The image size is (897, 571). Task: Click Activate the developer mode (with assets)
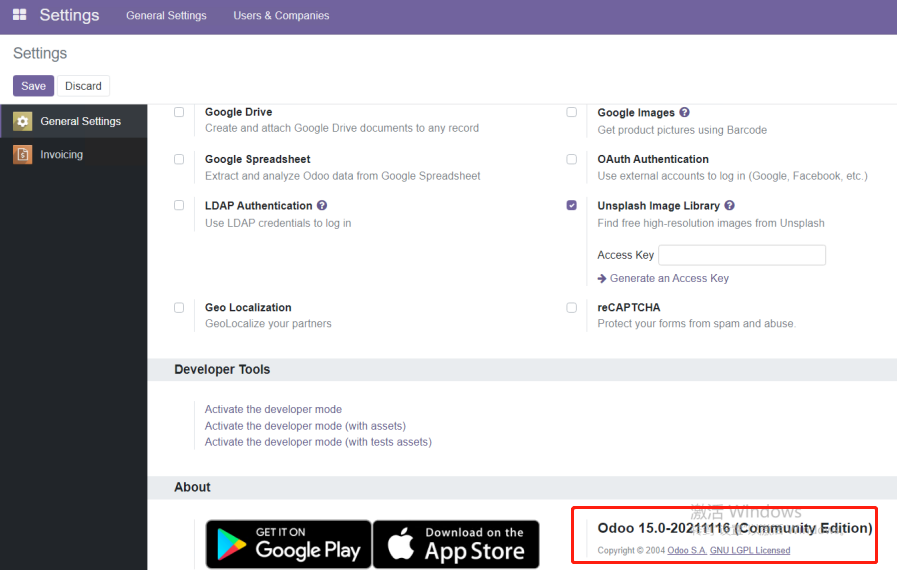pyautogui.click(x=305, y=426)
